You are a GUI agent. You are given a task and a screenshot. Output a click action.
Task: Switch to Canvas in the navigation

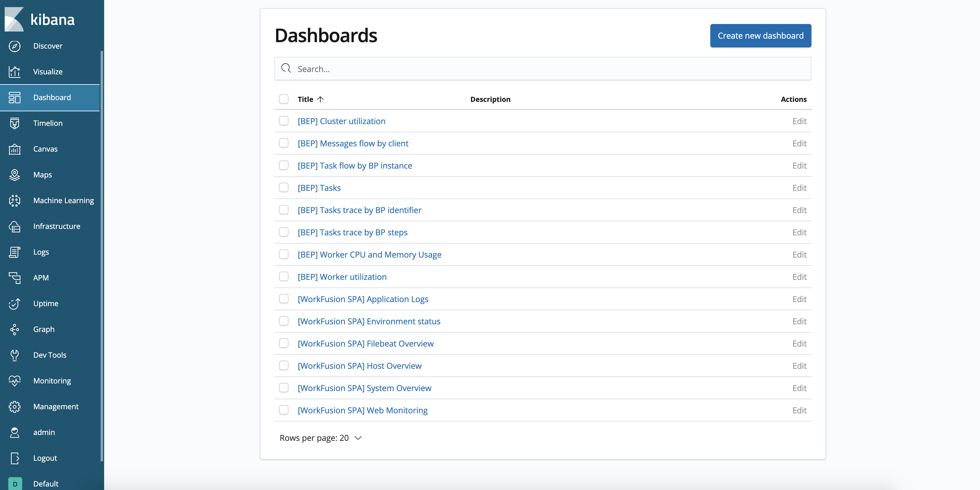pyautogui.click(x=45, y=149)
